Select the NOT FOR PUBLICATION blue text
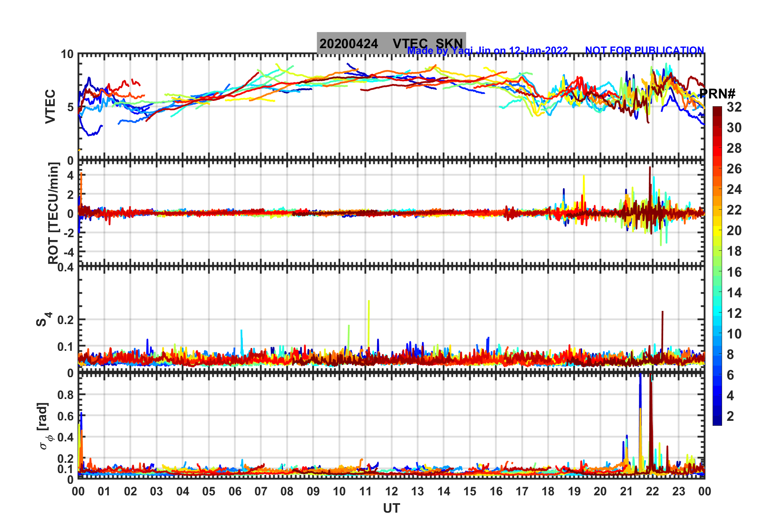Viewport: 783px width, 532px height. click(x=645, y=50)
